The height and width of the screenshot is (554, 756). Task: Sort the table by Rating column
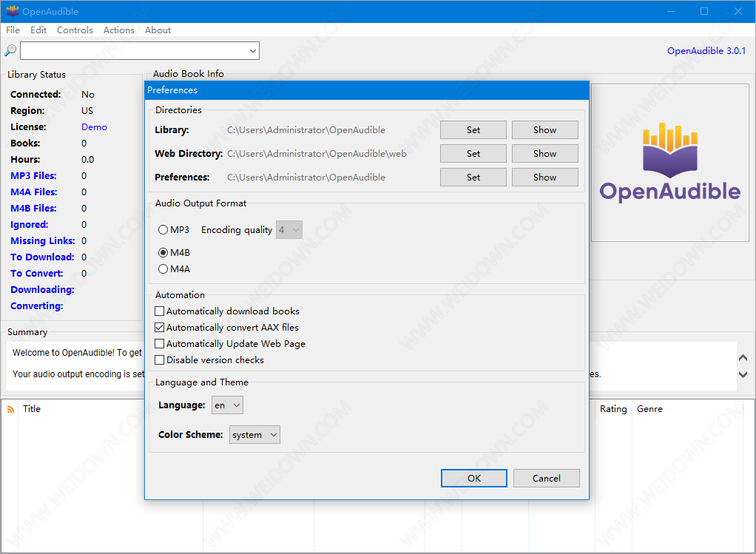point(612,409)
